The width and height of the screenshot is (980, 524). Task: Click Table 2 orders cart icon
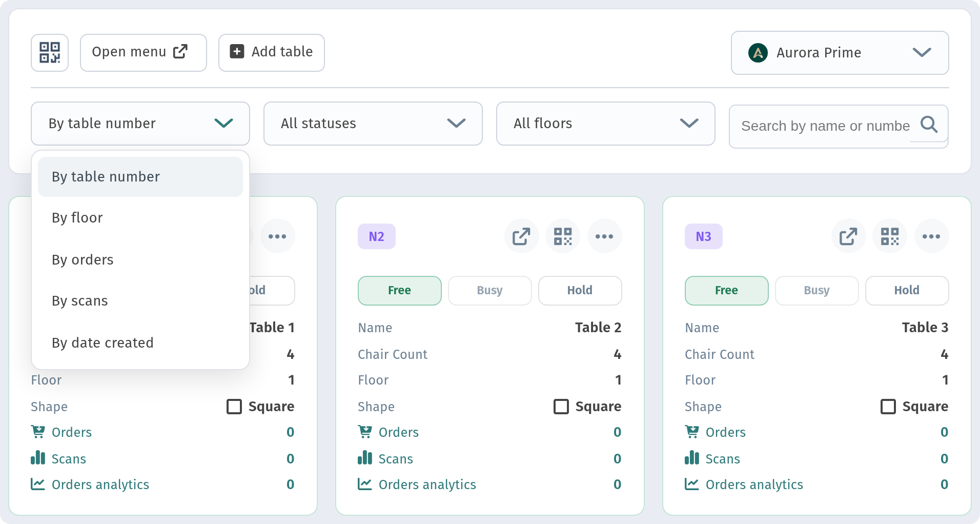click(x=365, y=432)
